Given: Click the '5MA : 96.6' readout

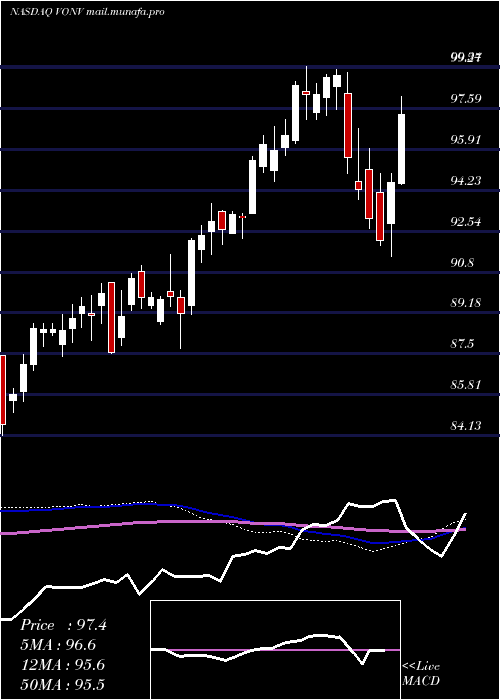Looking at the screenshot, I should coord(58,645).
